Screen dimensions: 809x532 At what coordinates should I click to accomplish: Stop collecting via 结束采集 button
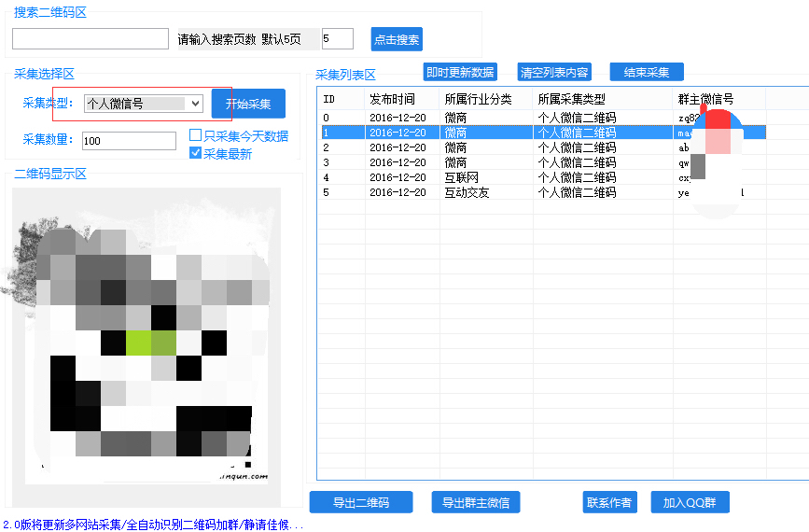pos(647,72)
